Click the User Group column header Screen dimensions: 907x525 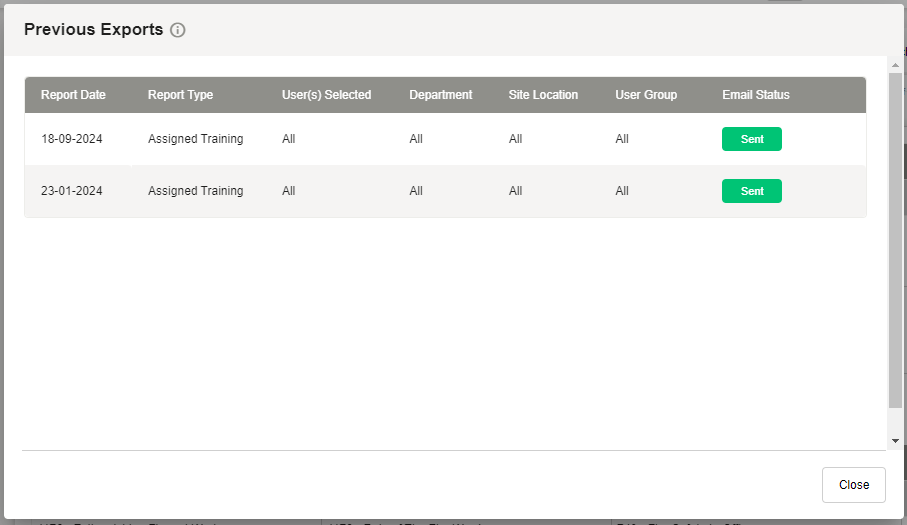pyautogui.click(x=646, y=95)
